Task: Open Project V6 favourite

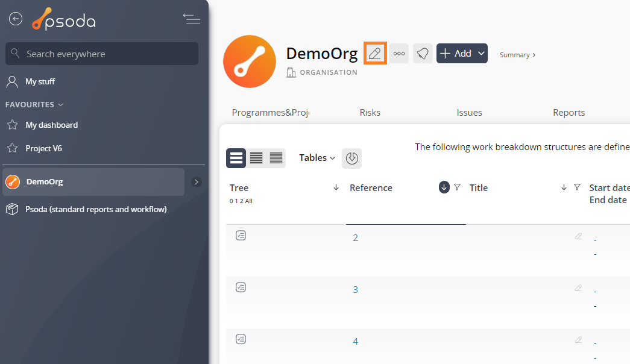Action: click(x=43, y=148)
